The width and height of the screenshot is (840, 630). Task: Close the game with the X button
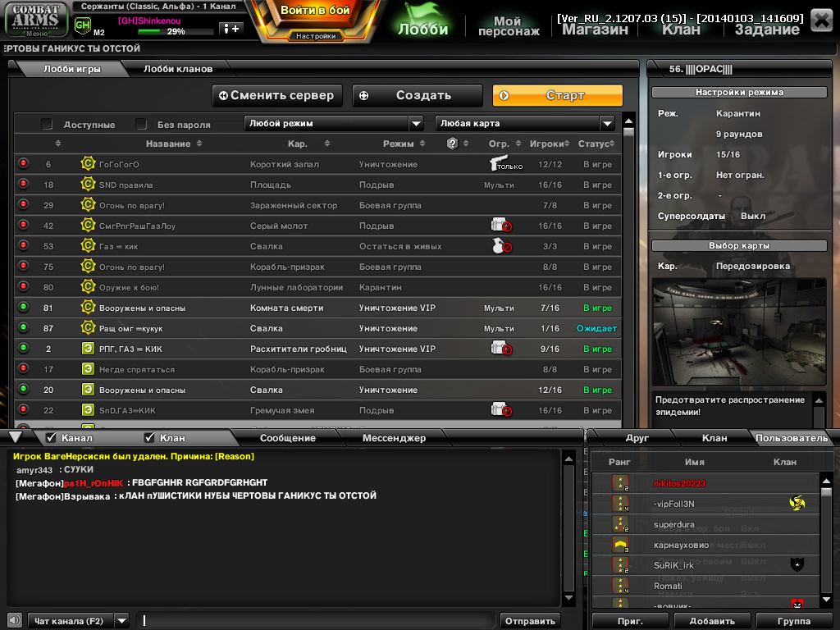click(821, 20)
